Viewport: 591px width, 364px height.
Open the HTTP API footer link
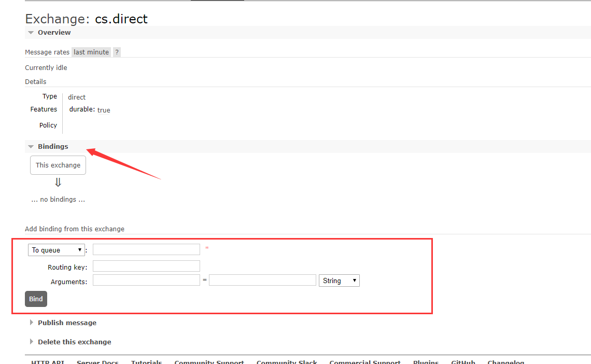48,362
